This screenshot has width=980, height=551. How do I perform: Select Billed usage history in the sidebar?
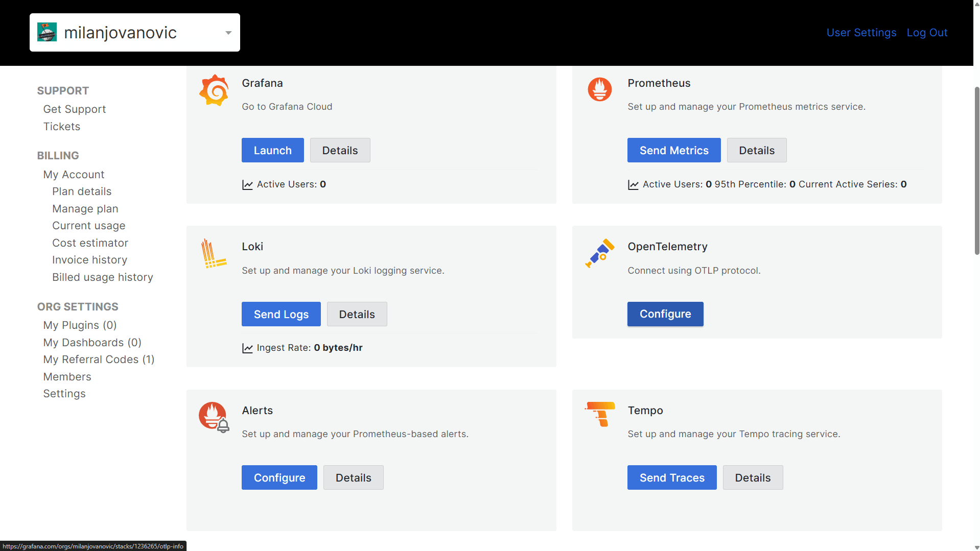(102, 277)
